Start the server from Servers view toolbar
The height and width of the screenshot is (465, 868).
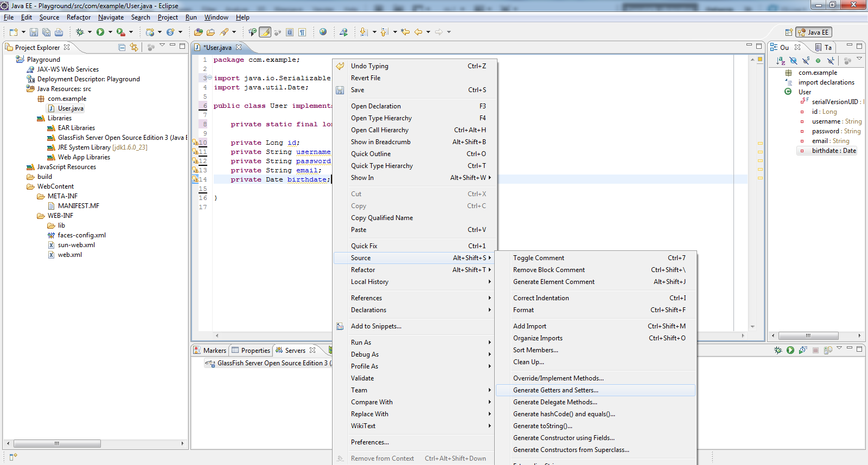pos(790,350)
